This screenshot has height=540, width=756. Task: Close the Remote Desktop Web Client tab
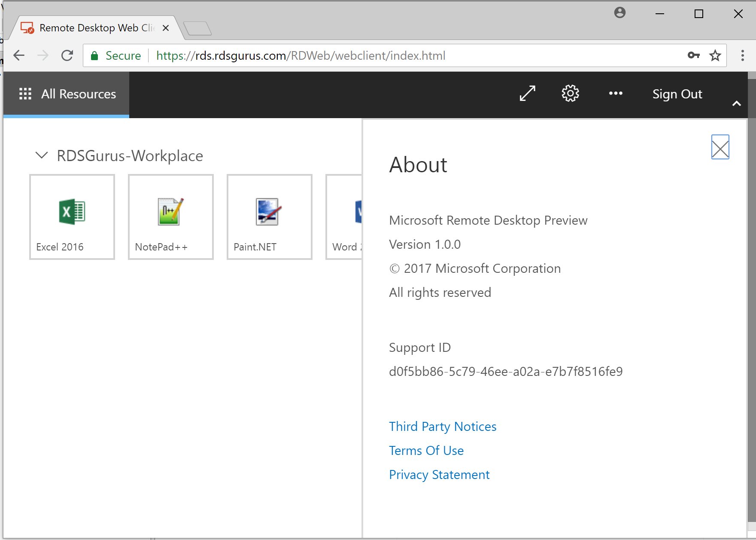166,28
